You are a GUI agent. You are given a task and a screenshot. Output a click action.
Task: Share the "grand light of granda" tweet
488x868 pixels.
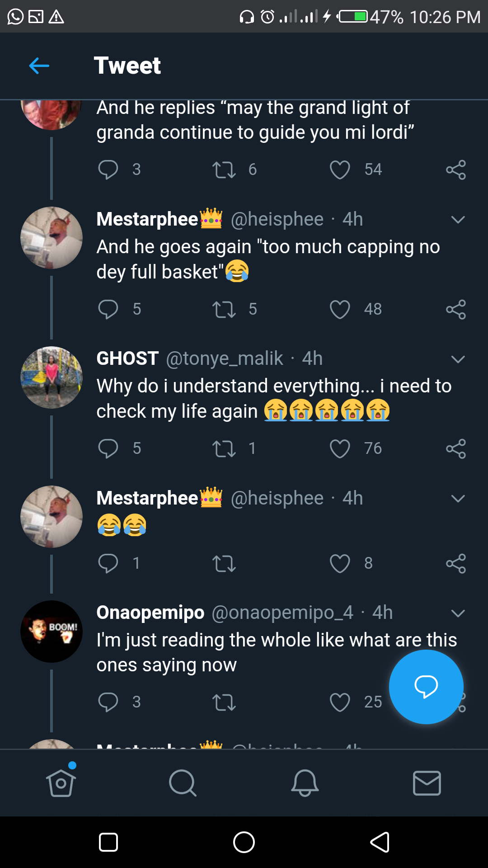pyautogui.click(x=455, y=170)
